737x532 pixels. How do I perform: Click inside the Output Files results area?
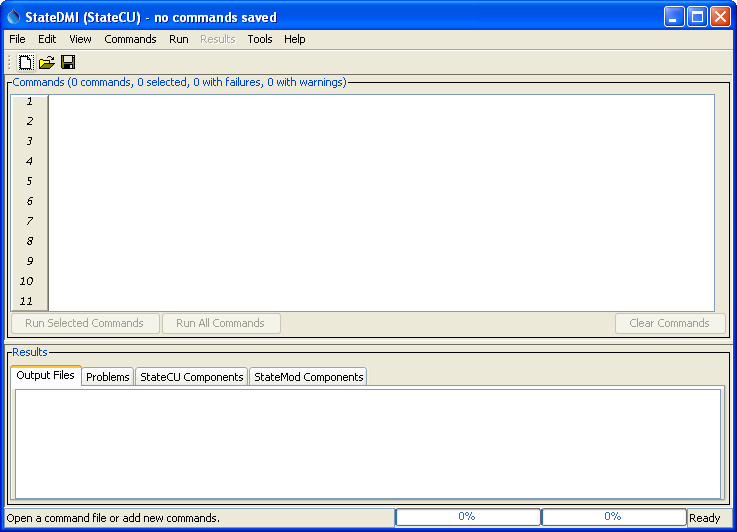[368, 444]
